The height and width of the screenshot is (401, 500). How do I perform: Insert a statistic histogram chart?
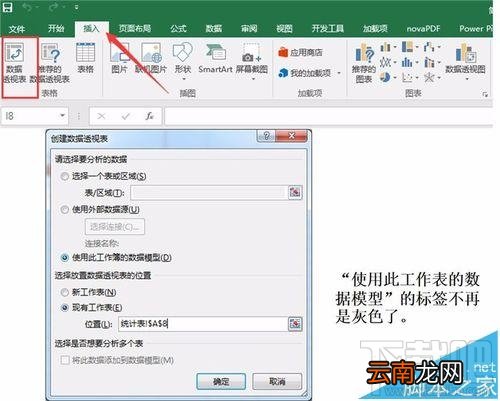point(407,62)
